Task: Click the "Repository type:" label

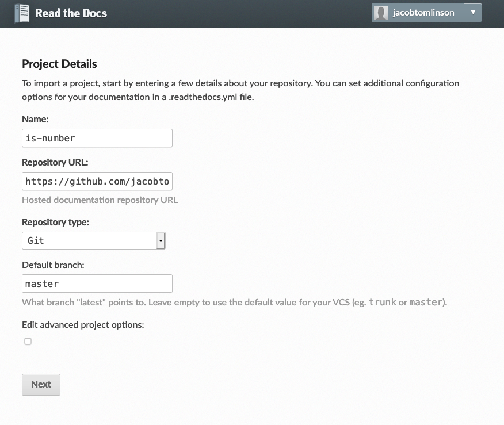Action: pyautogui.click(x=55, y=222)
